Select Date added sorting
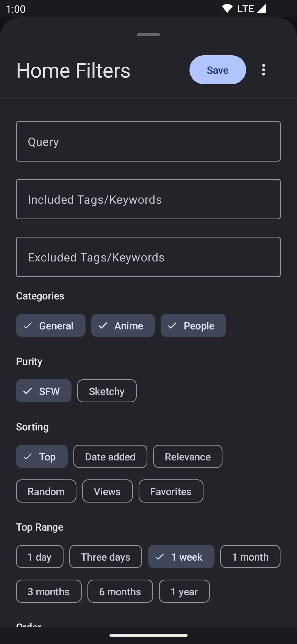Screen dimensions: 297x644 110,457
